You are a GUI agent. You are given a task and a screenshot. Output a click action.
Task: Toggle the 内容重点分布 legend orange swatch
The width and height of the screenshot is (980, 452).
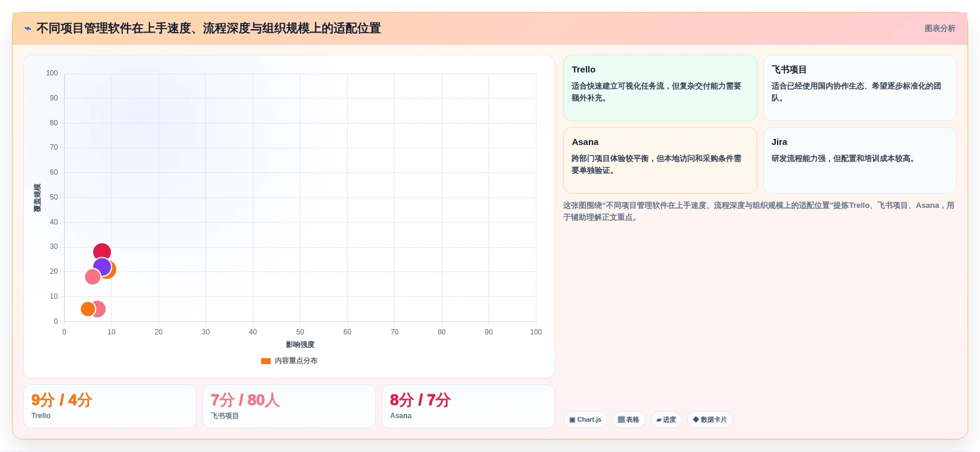point(266,361)
